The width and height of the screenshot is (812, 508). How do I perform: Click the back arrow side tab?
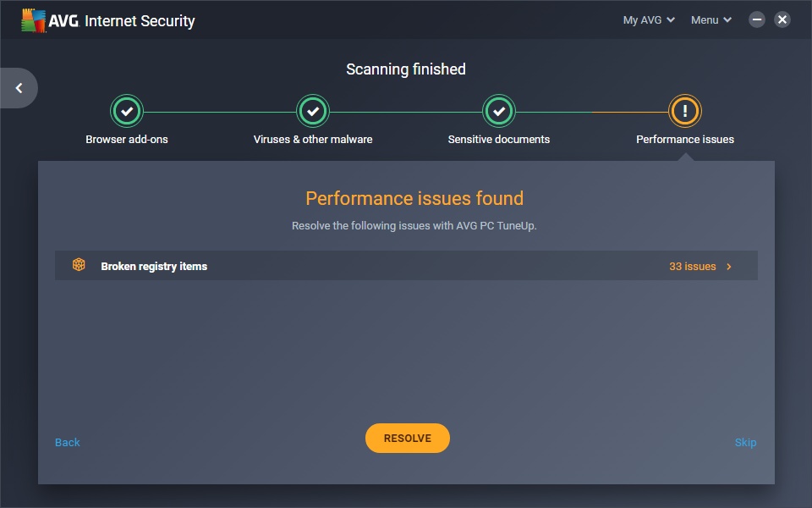[19, 88]
